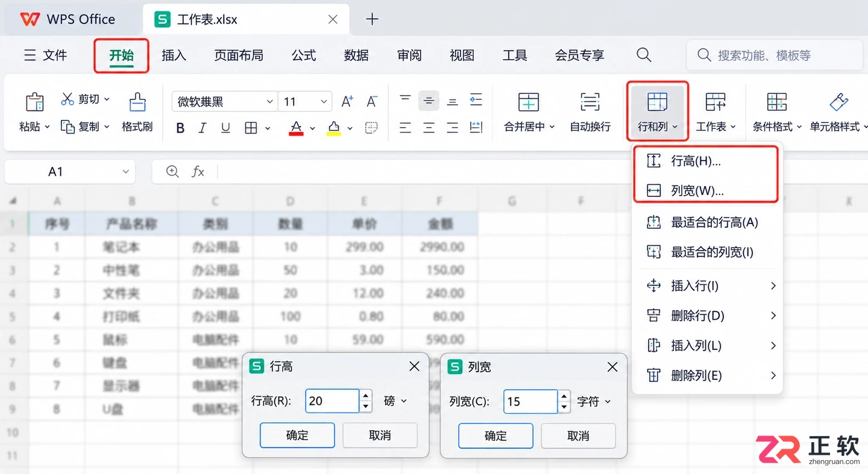
Task: Click 取消 in the 行高 dialog
Action: (380, 435)
